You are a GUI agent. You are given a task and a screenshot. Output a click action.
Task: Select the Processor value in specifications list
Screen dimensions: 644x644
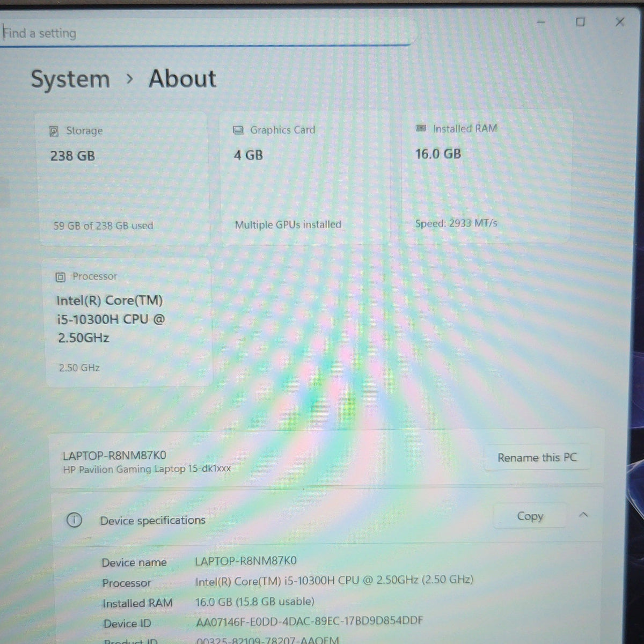coord(334,580)
